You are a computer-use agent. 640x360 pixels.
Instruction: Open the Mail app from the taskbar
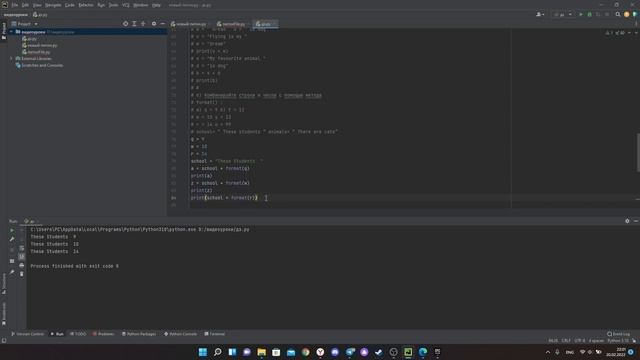click(291, 352)
